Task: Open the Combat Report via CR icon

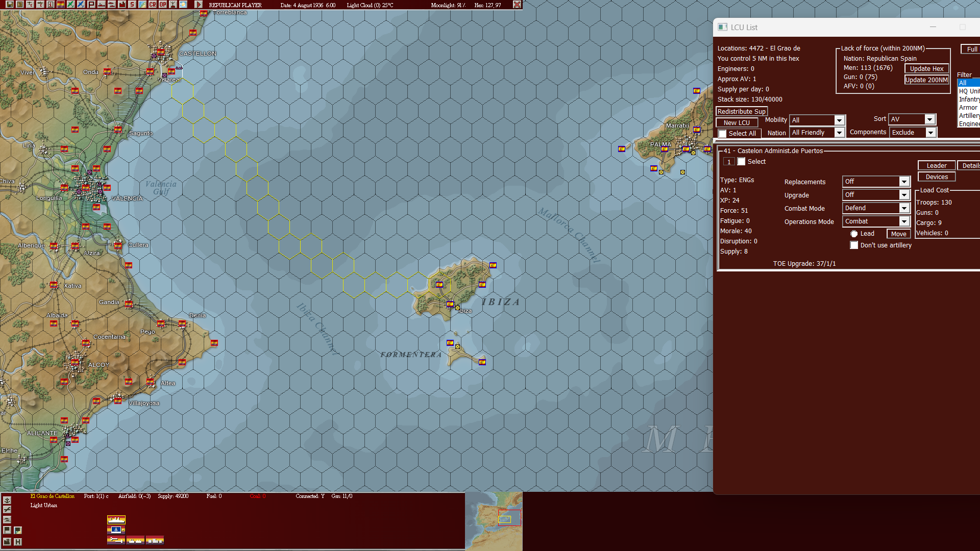Action: pos(152,5)
